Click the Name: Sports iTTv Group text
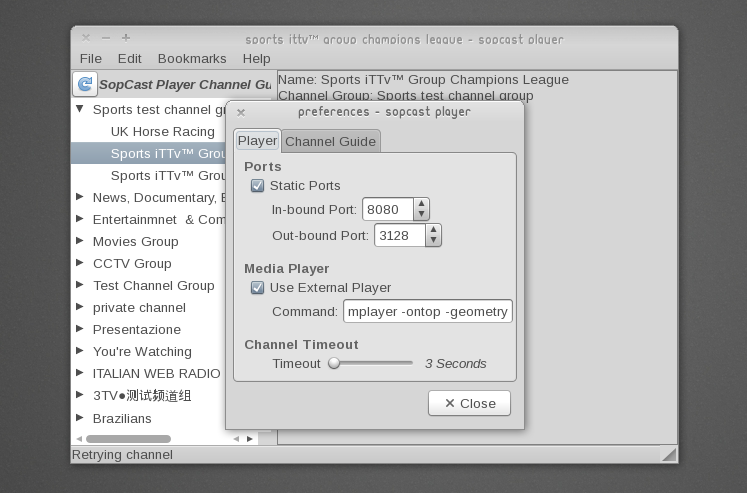 click(423, 80)
